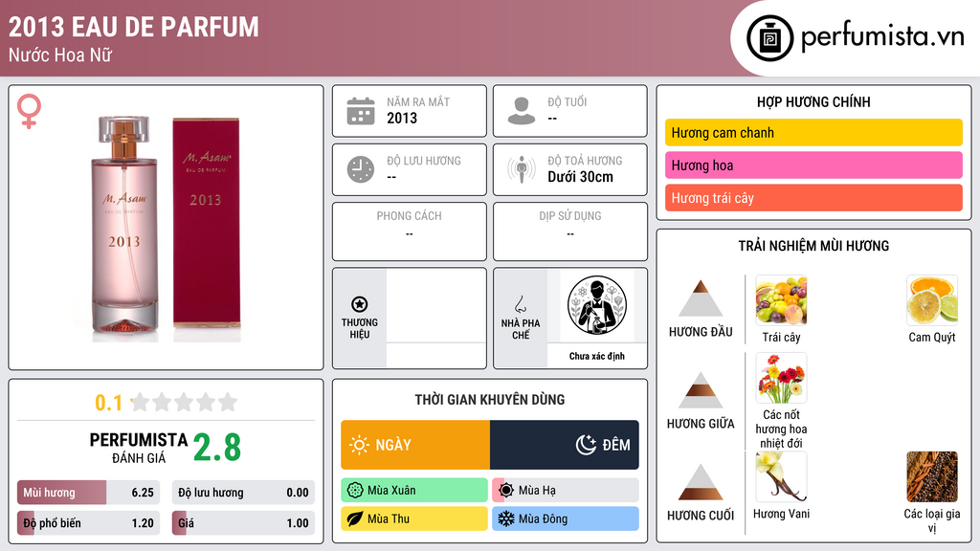
Task: Click the Mùa Thu season bar
Action: pos(414,518)
